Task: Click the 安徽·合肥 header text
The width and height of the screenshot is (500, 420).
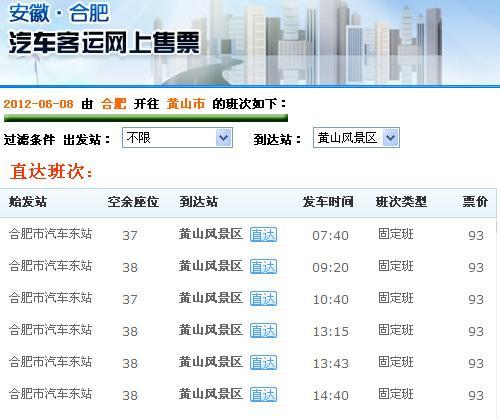Action: (59, 14)
